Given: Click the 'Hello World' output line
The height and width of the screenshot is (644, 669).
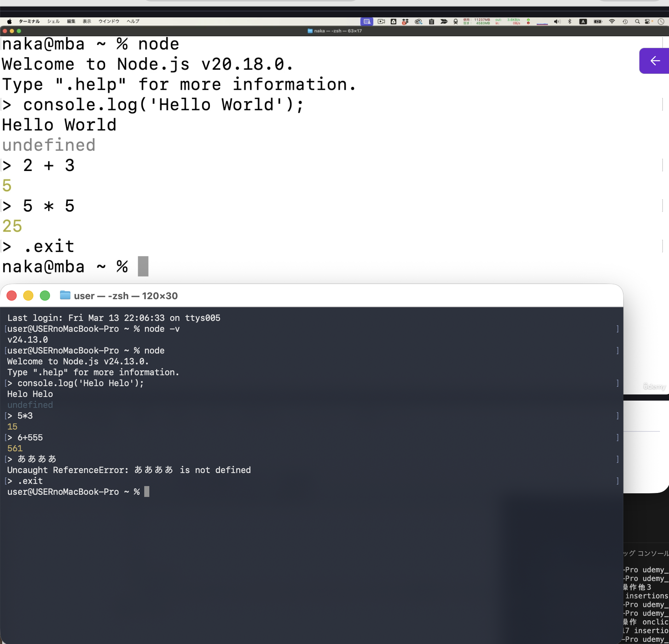Looking at the screenshot, I should click(x=59, y=125).
